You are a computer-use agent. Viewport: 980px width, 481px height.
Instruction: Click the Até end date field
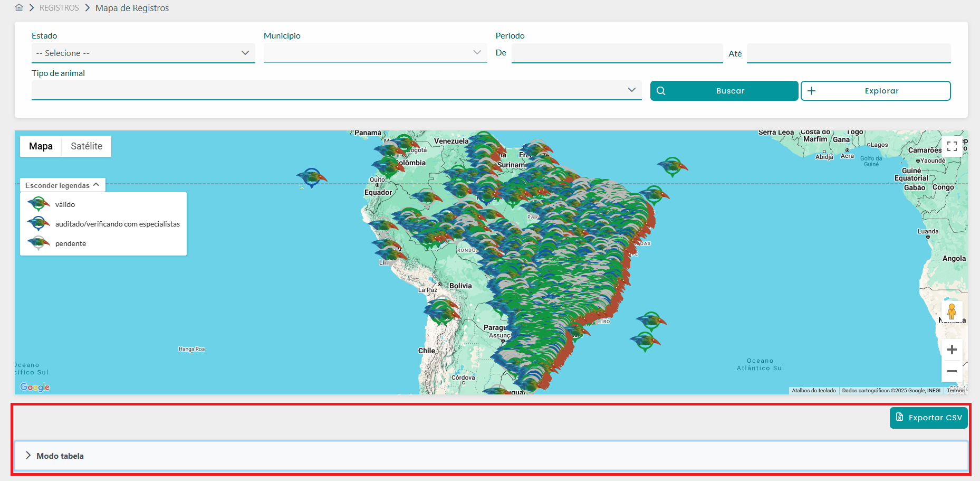tap(848, 53)
